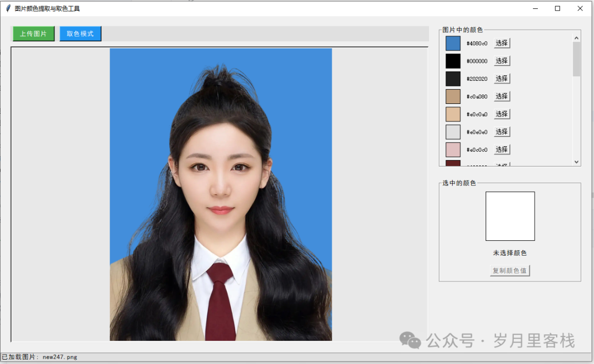Click 选择 next to #202020
The width and height of the screenshot is (594, 364).
[502, 79]
